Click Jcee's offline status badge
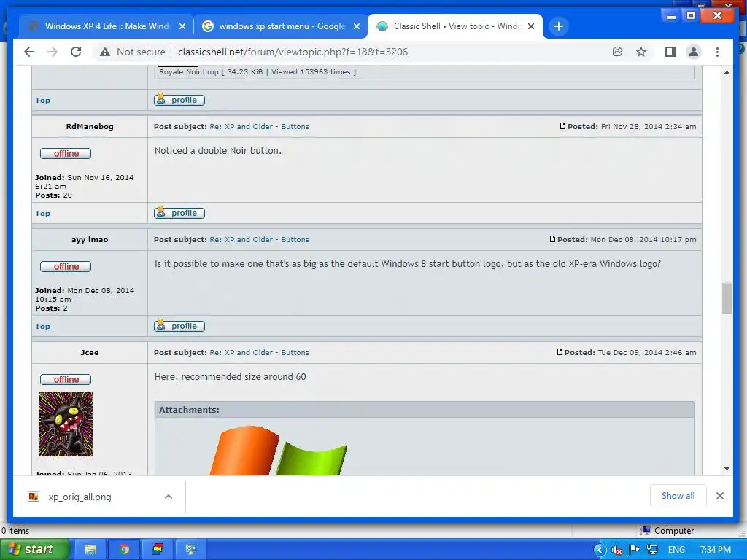 66,379
